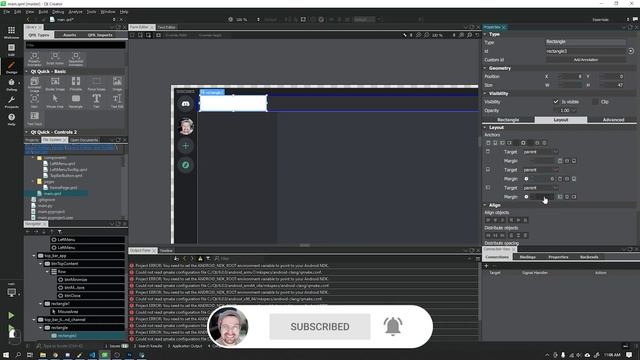This screenshot has height=360, width=640.
Task: Open the kit selector monitor icon
Action: 11,292
